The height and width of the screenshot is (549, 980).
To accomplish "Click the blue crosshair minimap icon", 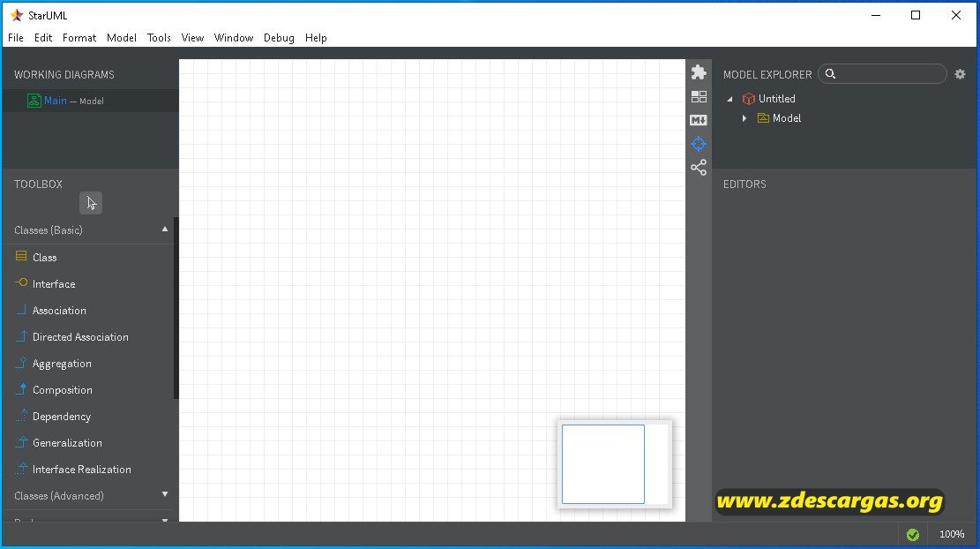I will click(699, 144).
